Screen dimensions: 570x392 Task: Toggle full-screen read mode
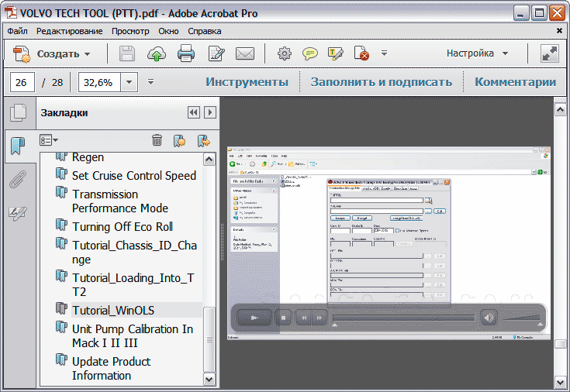point(550,53)
